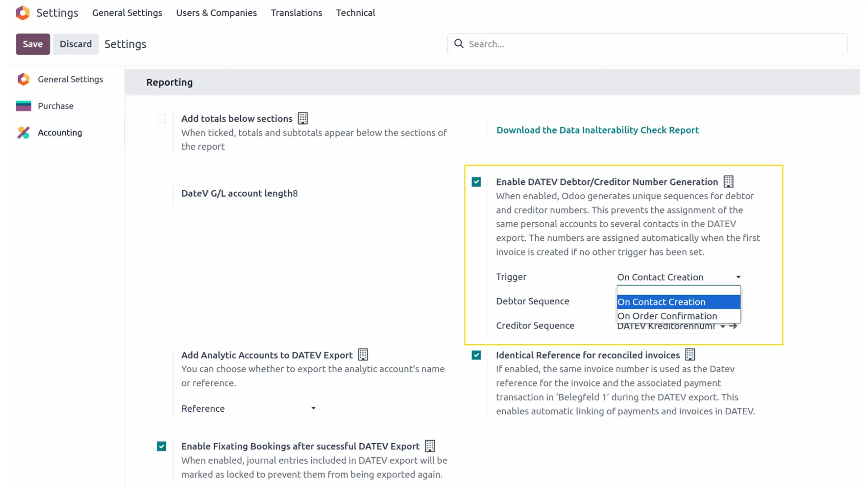Select the Purchase icon in the sidebar
The image size is (868, 488).
23,106
